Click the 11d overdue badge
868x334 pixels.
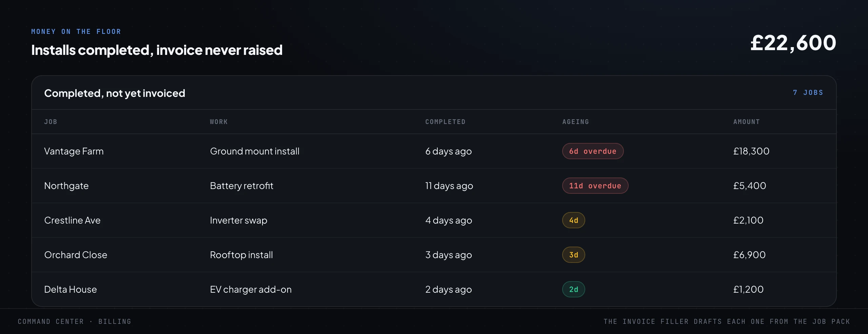click(595, 186)
